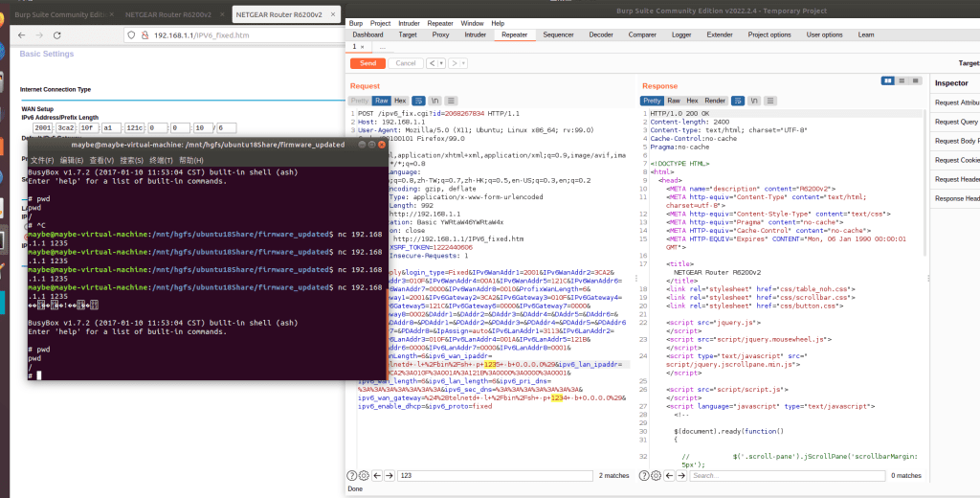Open the Project options tab
The width and height of the screenshot is (980, 498).
click(769, 35)
